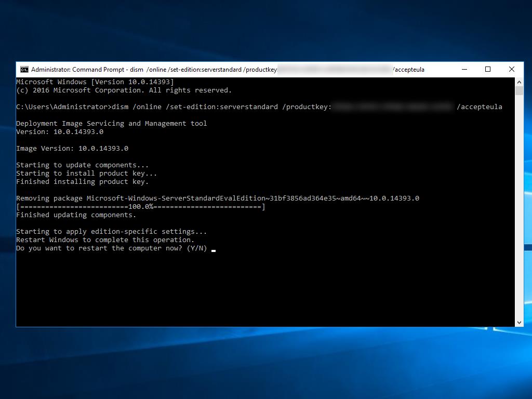Click the scrollbar up arrow
This screenshot has height=399, width=532.
pyautogui.click(x=519, y=82)
